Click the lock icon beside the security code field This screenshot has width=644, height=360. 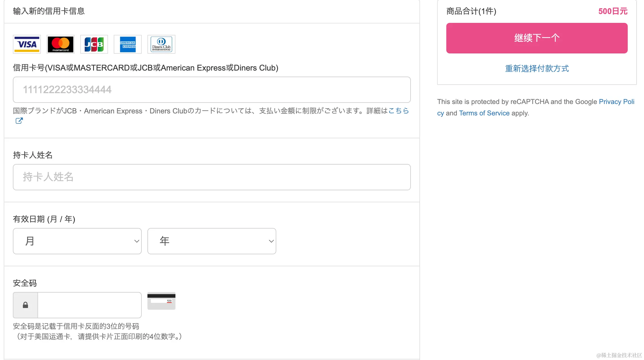click(x=25, y=305)
